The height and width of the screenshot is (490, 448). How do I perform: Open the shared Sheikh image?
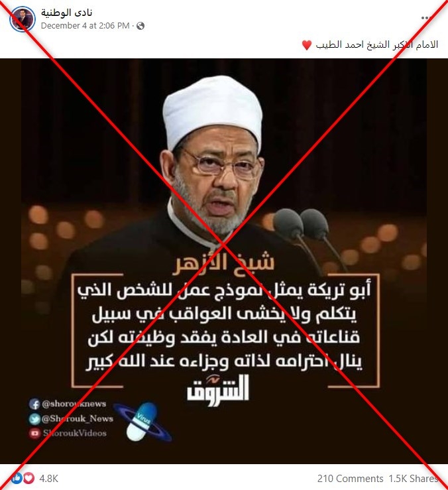tap(224, 261)
